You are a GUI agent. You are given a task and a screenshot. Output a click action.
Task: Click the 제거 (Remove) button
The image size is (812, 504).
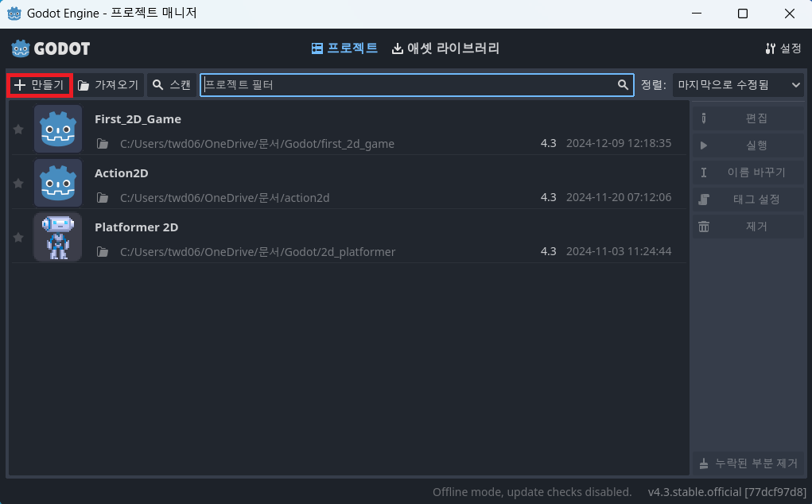coord(748,226)
